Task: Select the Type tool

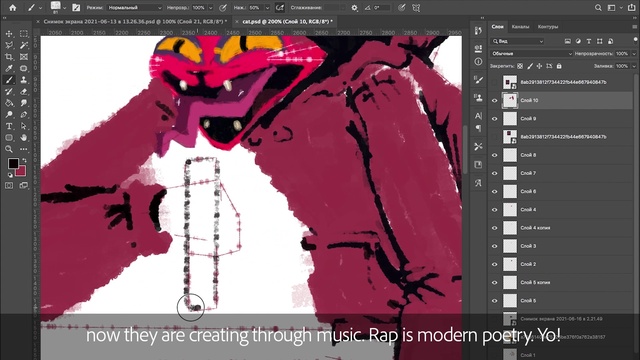Action: tap(9, 126)
